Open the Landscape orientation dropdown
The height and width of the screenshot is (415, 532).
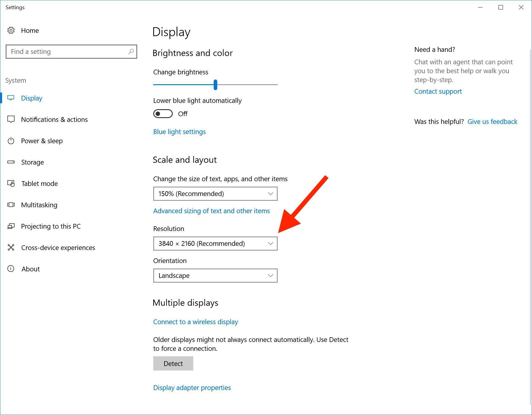215,276
